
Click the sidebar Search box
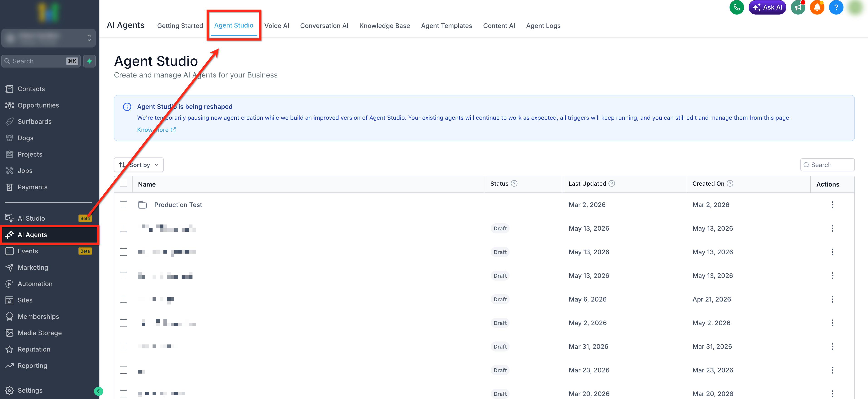(x=41, y=61)
